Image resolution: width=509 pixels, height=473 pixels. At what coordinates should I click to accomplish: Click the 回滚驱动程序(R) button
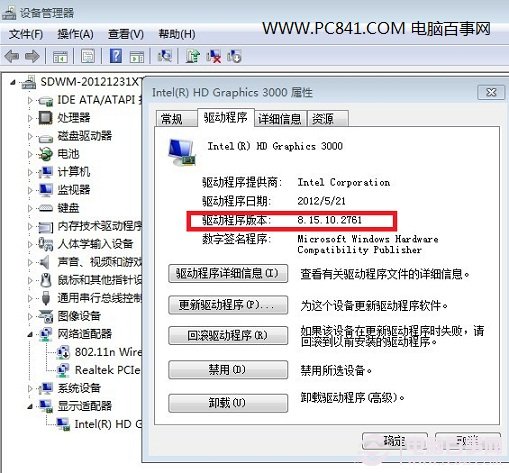point(228,335)
